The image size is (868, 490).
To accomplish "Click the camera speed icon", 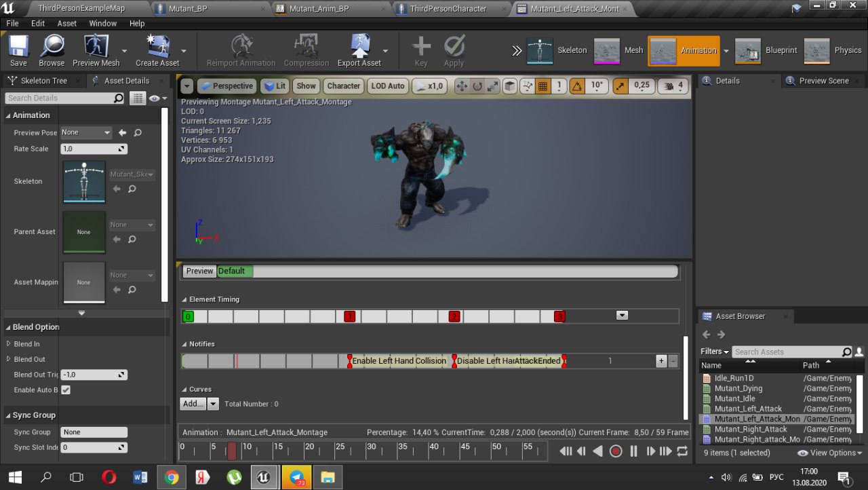I will point(674,86).
